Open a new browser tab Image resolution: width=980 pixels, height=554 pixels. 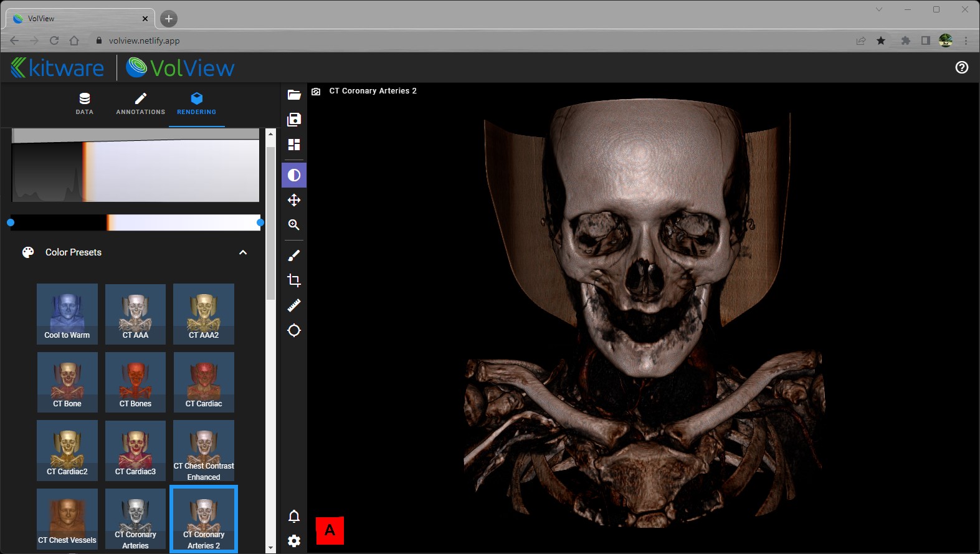coord(169,19)
